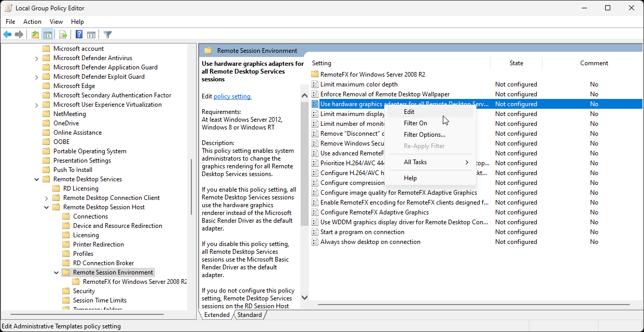
Task: Open Help using the blue question mark icon
Action: pos(78,34)
